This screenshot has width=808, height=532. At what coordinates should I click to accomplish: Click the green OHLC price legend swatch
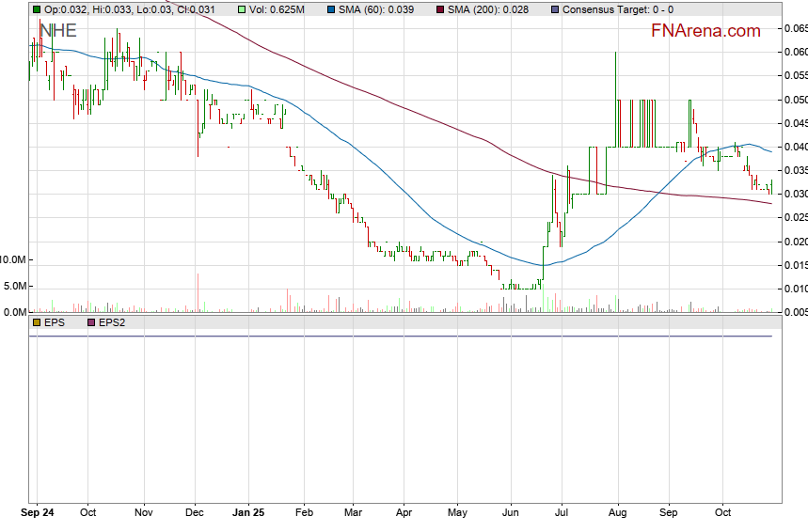pyautogui.click(x=37, y=9)
